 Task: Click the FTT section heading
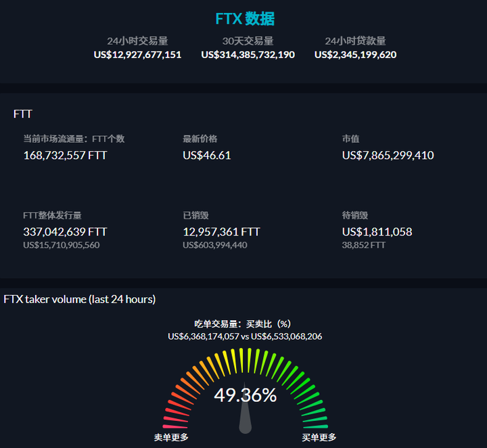[22, 114]
